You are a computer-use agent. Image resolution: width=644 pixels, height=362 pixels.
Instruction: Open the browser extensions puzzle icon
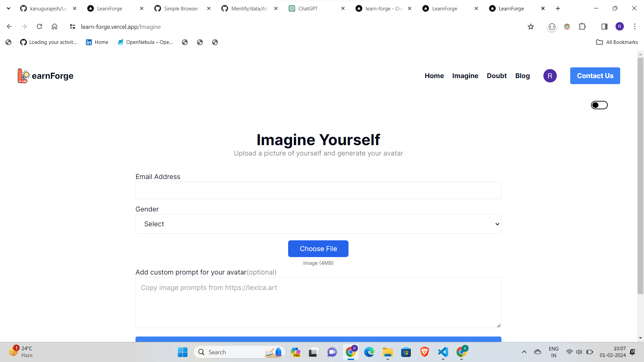(582, 27)
